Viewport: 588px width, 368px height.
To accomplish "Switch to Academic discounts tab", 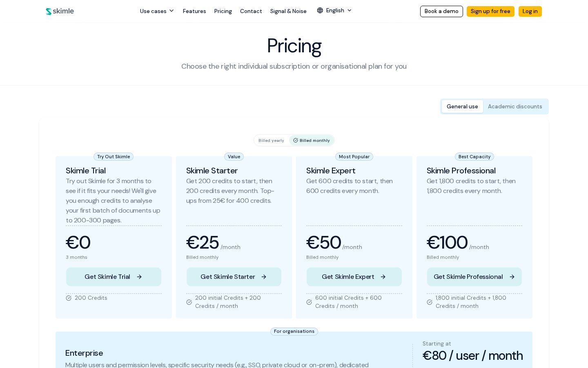I will tap(515, 106).
